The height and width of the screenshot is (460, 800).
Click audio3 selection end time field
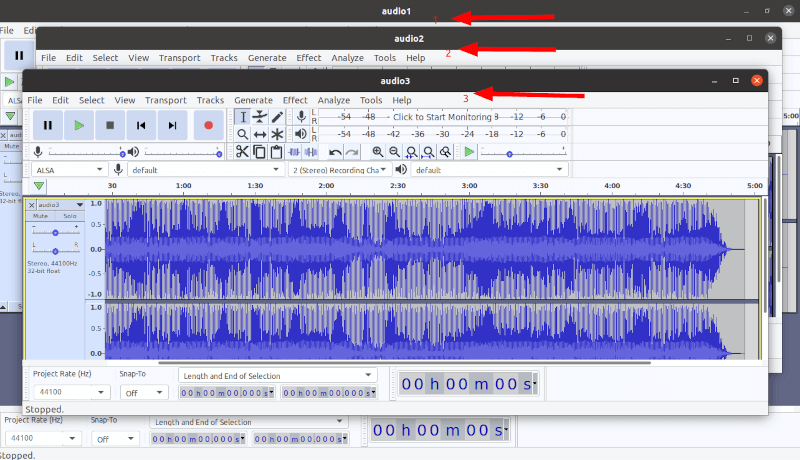click(329, 393)
